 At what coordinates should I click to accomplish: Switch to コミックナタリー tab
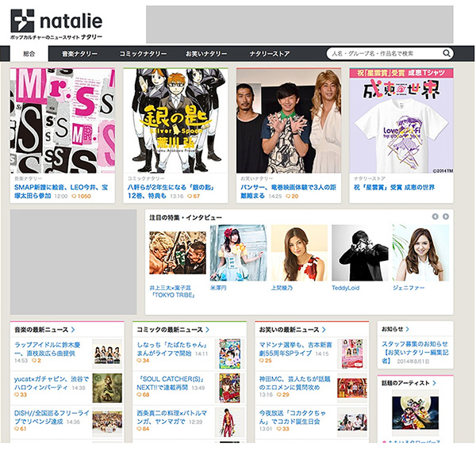pos(143,54)
